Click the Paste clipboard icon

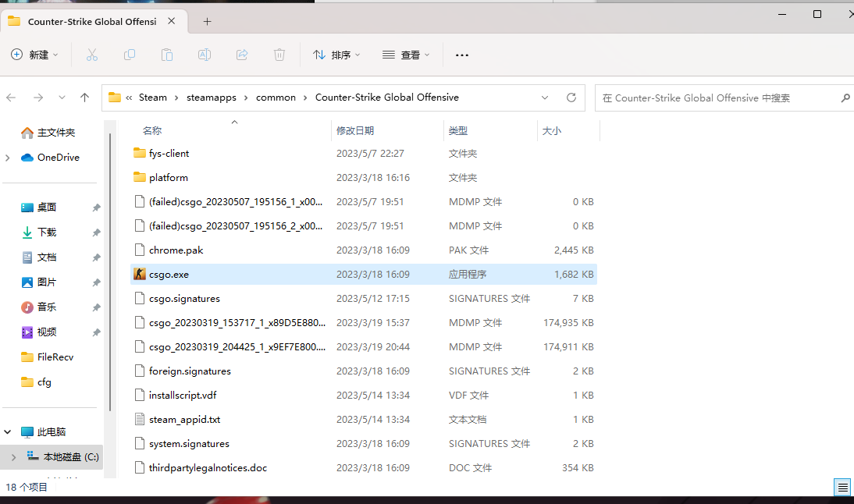pyautogui.click(x=166, y=55)
